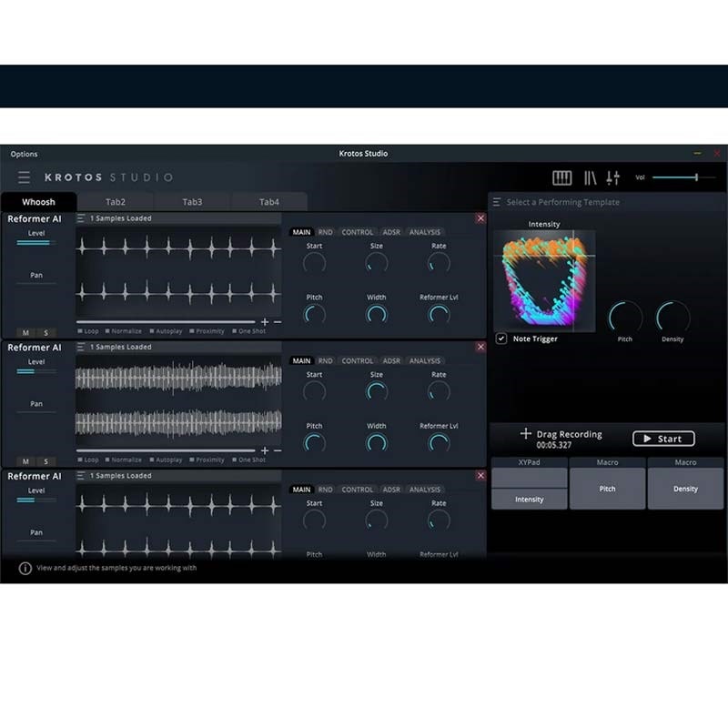728x728 pixels.
Task: Click Width knob of first Reformer AI
Action: point(377,315)
